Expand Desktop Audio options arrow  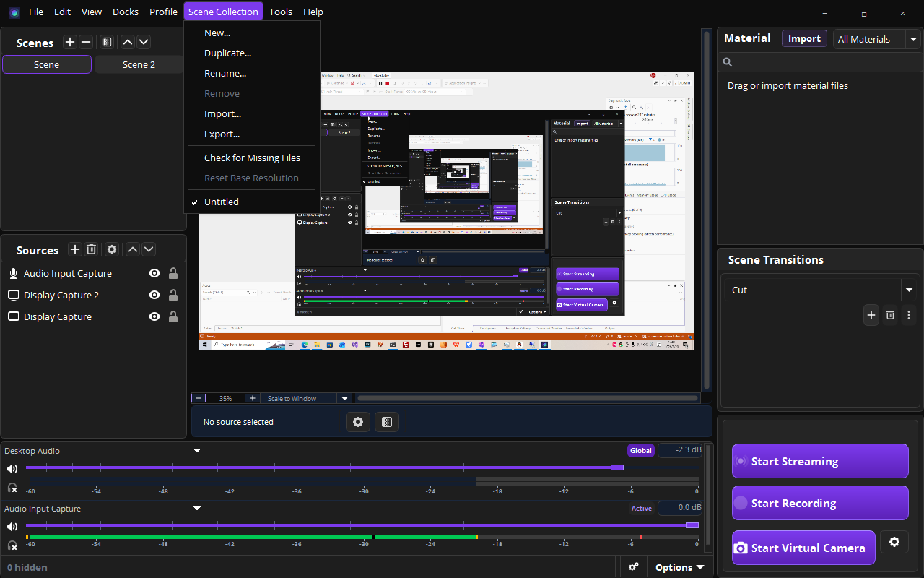197,451
